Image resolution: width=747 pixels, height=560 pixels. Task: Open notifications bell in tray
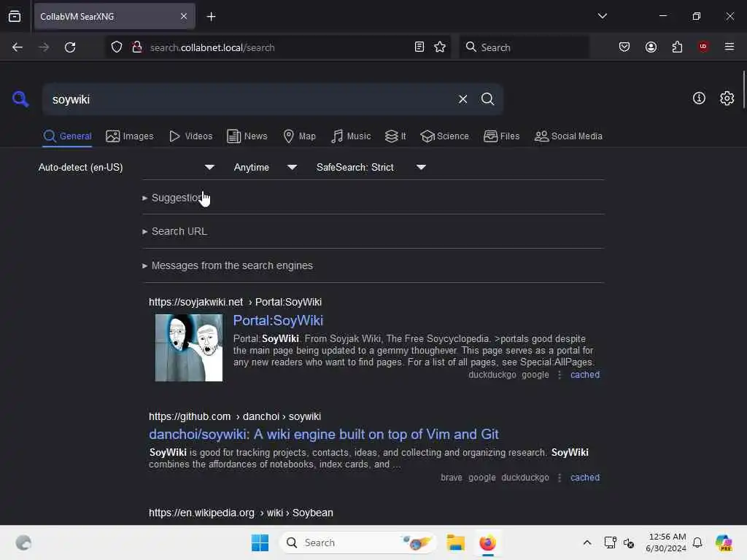(697, 542)
